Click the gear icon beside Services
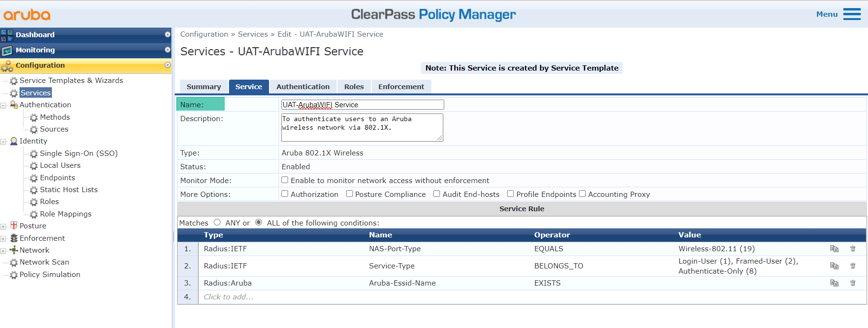The width and height of the screenshot is (868, 328). coord(14,93)
